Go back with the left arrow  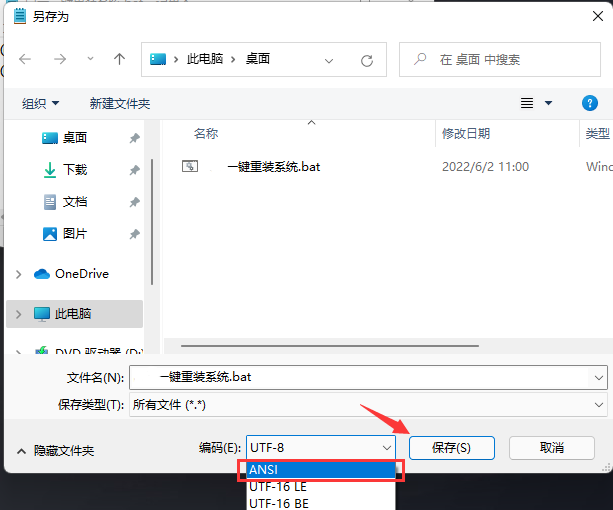pos(25,59)
